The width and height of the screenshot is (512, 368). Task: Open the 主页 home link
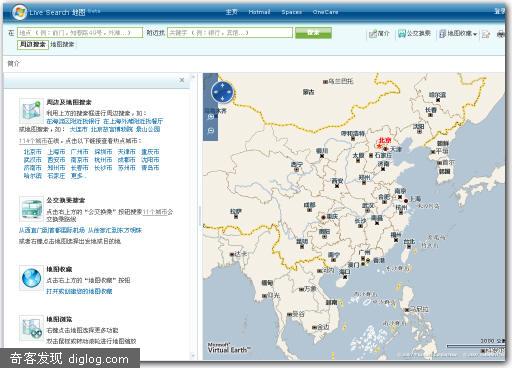(231, 12)
